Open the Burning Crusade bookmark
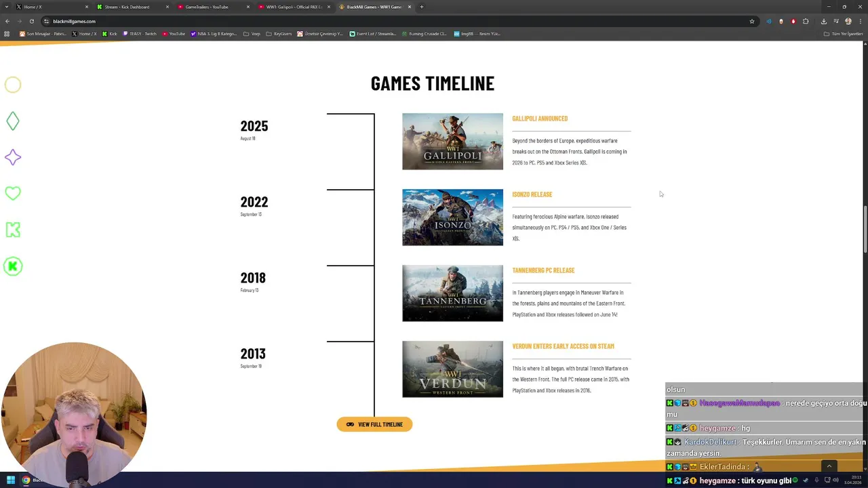This screenshot has height=488, width=868. [424, 34]
